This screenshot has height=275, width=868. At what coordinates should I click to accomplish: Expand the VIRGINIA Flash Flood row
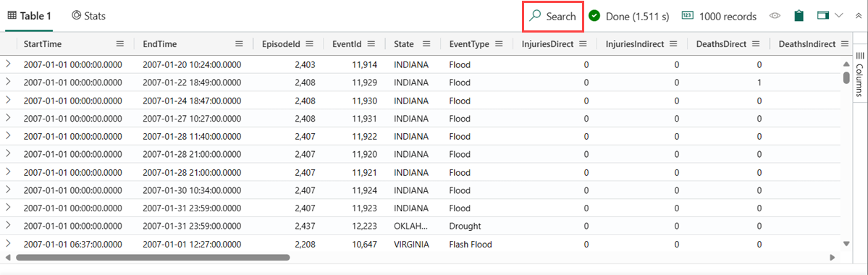[8, 243]
